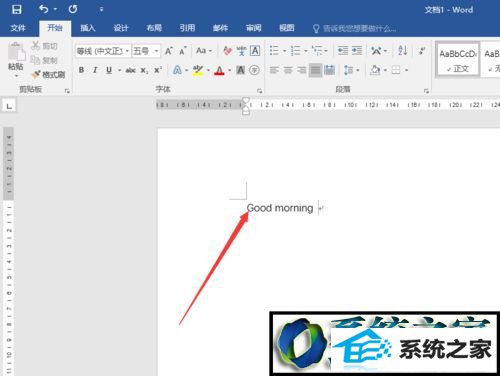Decrease paragraph indent
The image size is (500, 376).
(343, 51)
